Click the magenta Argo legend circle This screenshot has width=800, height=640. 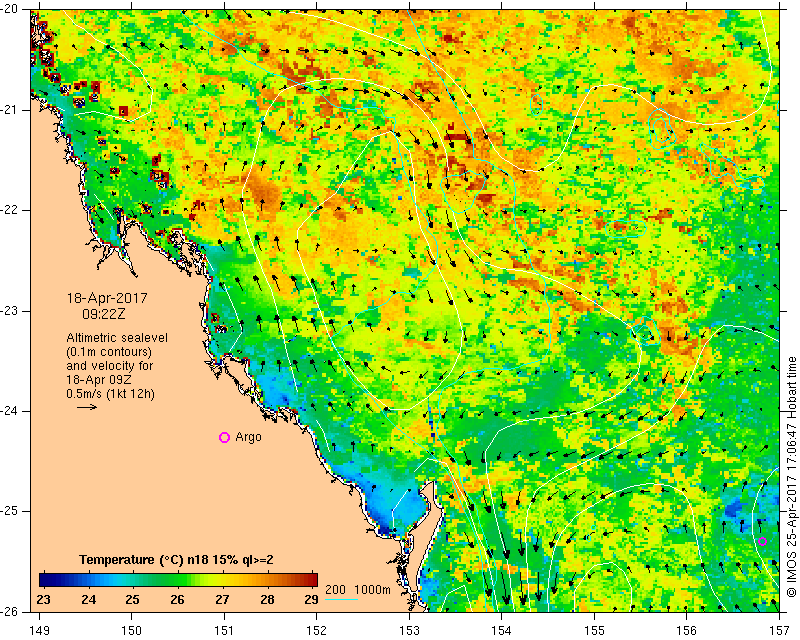pyautogui.click(x=224, y=437)
